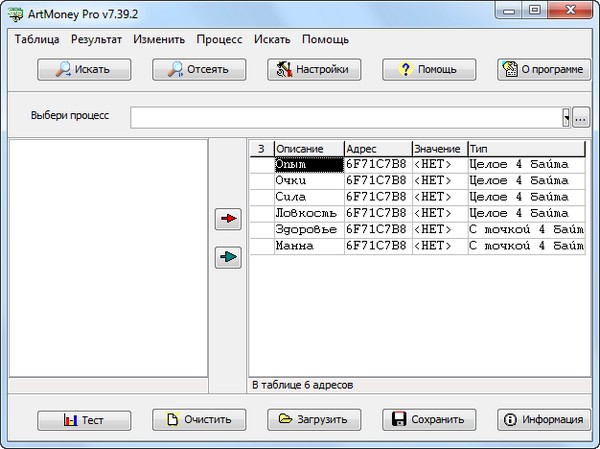Open the Изменить menu

(x=159, y=40)
